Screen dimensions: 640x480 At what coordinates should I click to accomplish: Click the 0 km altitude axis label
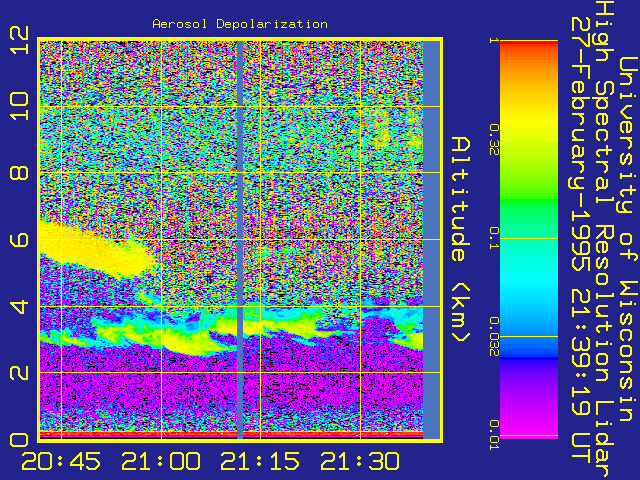(20, 440)
